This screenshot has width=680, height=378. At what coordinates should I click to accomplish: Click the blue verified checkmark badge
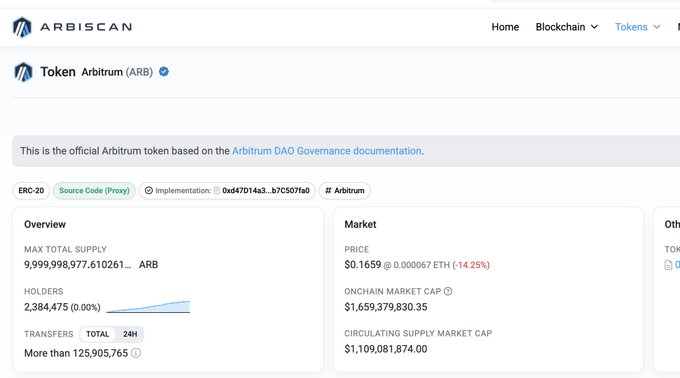(x=164, y=72)
